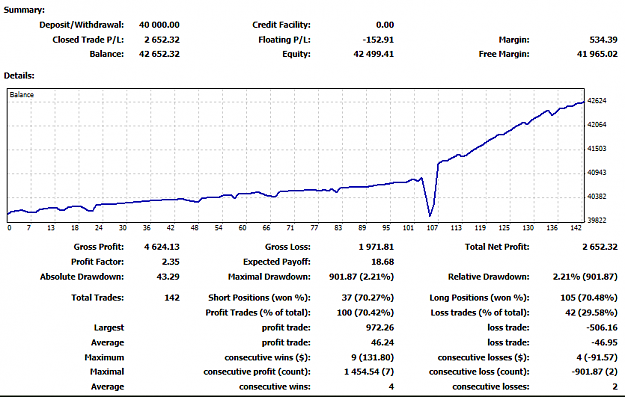Screen dimensions: 625x397
Task: Select the Relative Drawdown value 2.21% (901.87)
Action: [585, 277]
